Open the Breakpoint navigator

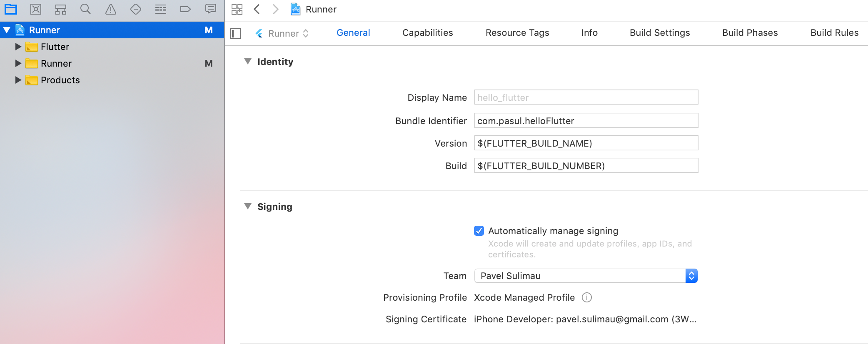pos(186,9)
